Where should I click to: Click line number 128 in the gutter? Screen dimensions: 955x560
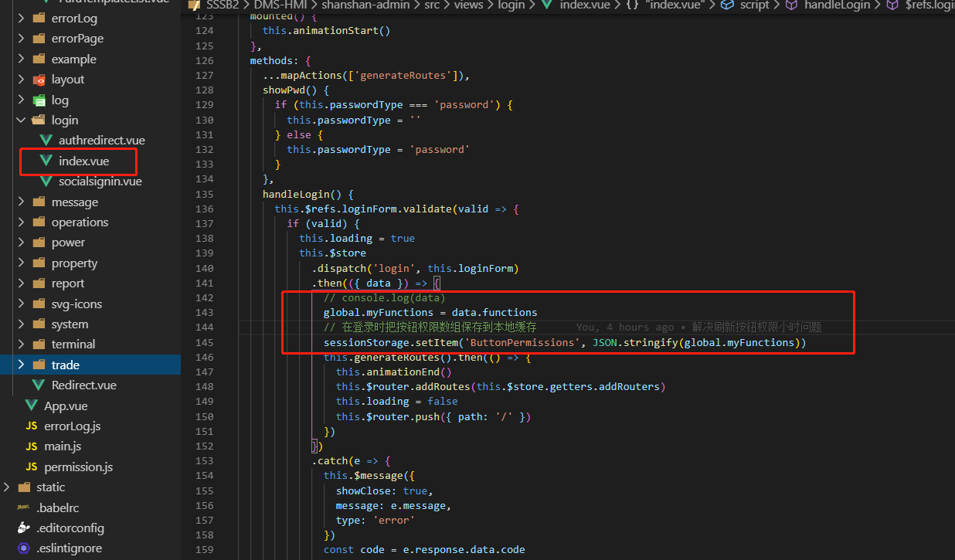205,90
